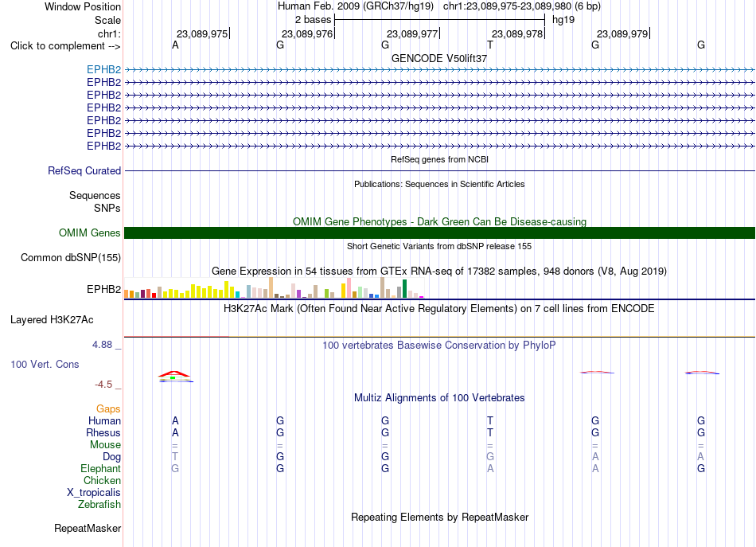Viewport: 756px width, 547px height.
Task: Click the Layered H3K27Ac label
Action: point(52,320)
